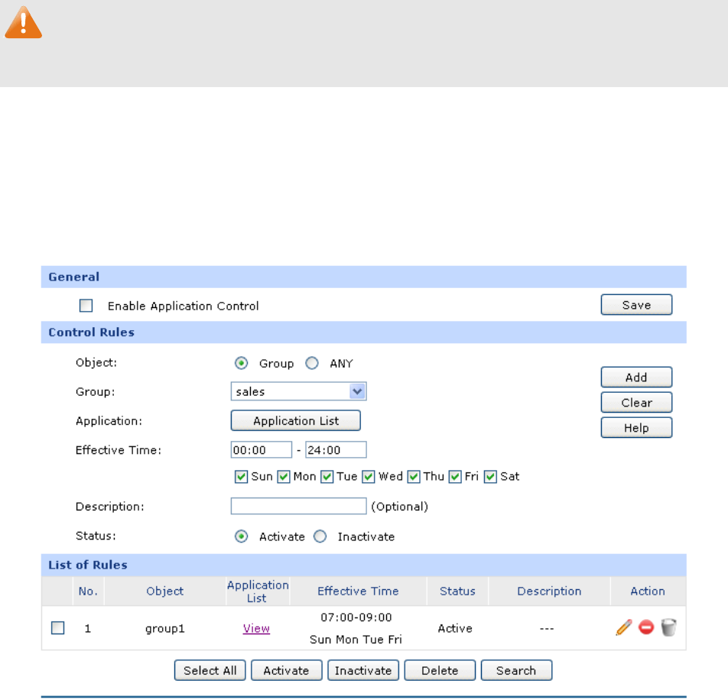
Task: Enable the Application Control checkbox
Action: click(86, 306)
